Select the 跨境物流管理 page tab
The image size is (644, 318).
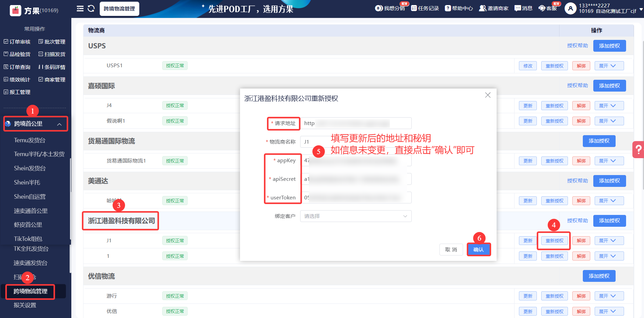coord(119,9)
